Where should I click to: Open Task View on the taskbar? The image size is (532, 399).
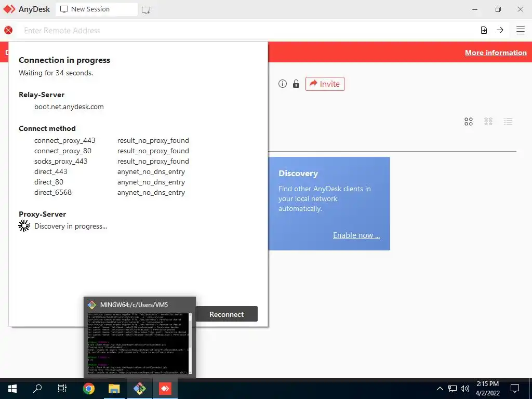pos(62,389)
